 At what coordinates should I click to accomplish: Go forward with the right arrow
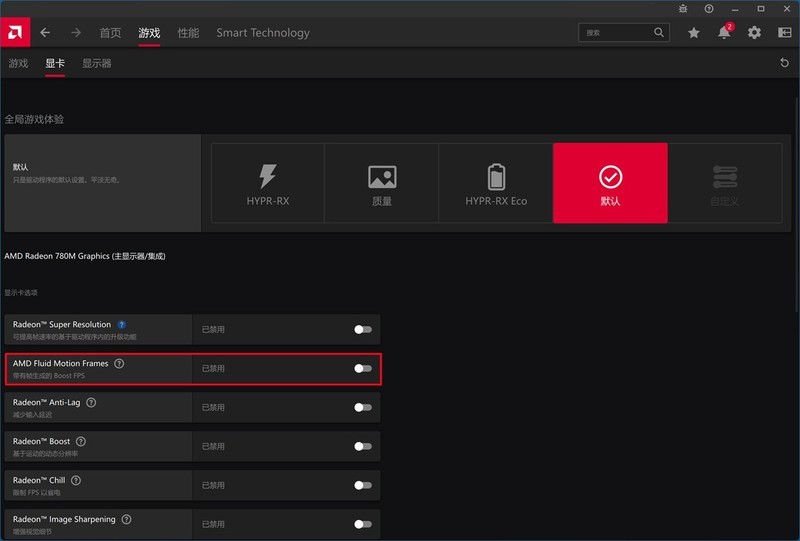[76, 33]
